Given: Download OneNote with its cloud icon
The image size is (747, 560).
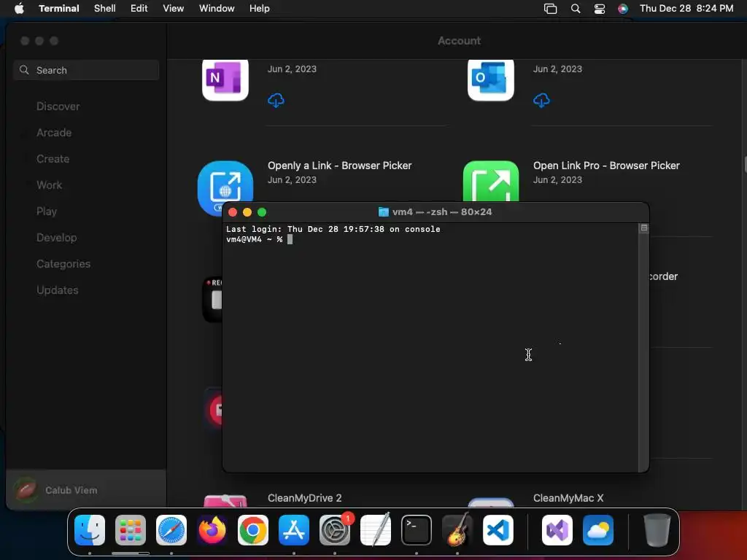Looking at the screenshot, I should point(276,100).
